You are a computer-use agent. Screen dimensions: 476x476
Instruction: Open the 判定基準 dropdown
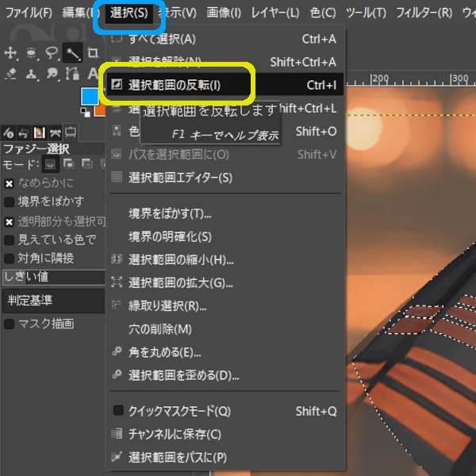(x=54, y=301)
